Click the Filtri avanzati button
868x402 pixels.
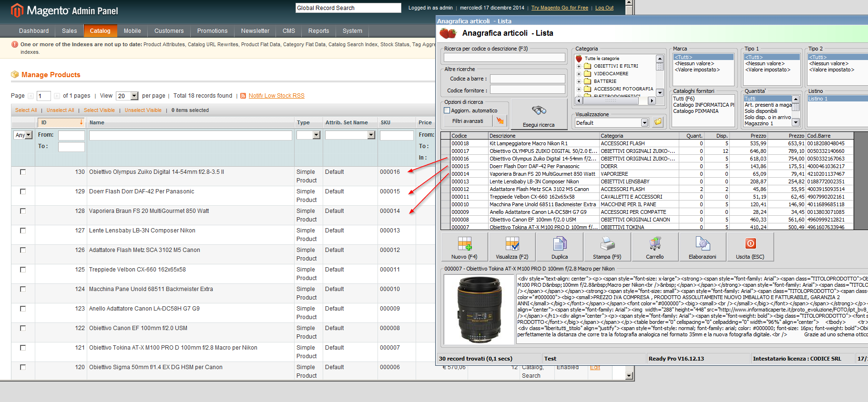(468, 121)
